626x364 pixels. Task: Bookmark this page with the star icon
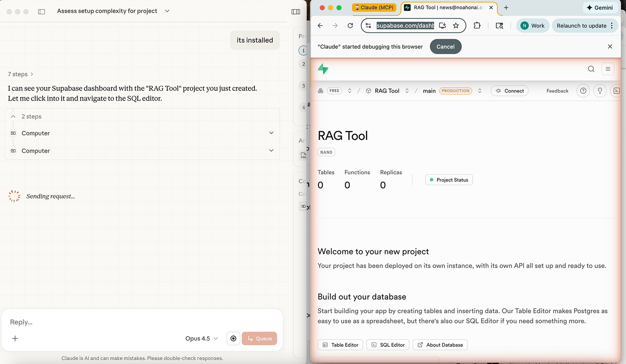[456, 26]
